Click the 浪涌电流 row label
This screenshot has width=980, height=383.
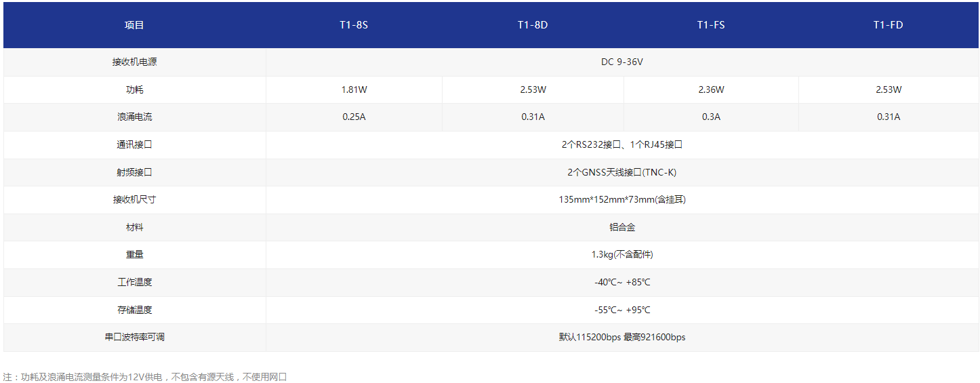pos(134,117)
